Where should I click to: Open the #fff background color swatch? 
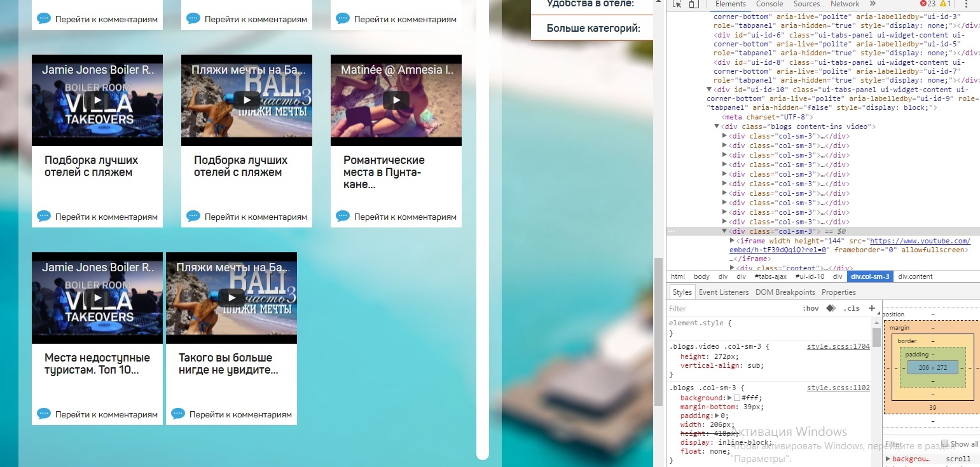(737, 398)
